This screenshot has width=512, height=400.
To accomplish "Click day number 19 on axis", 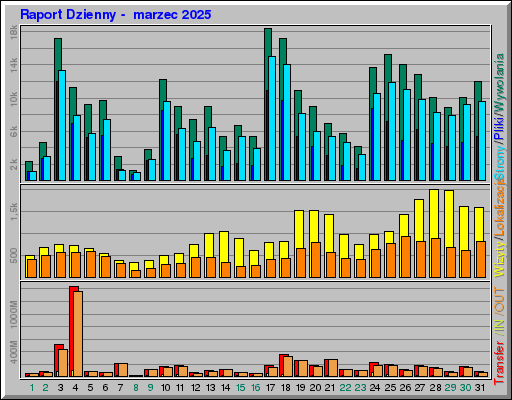I will pos(300,388).
